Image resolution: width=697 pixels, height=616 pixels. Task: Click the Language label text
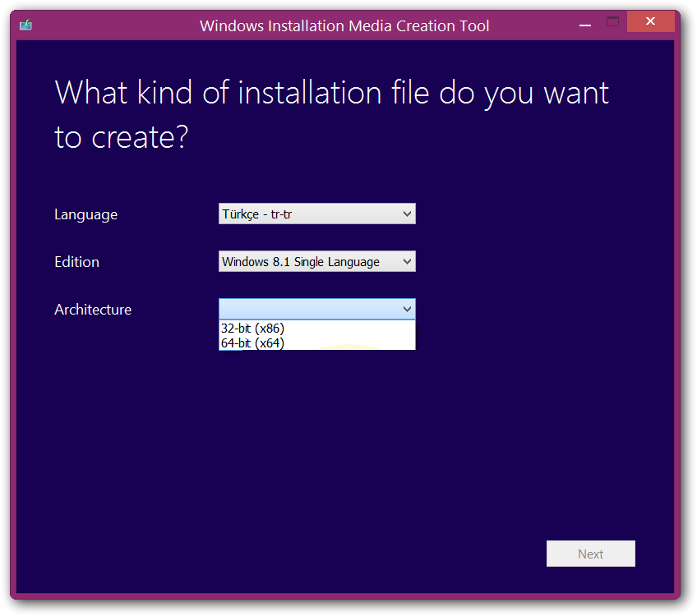[85, 214]
